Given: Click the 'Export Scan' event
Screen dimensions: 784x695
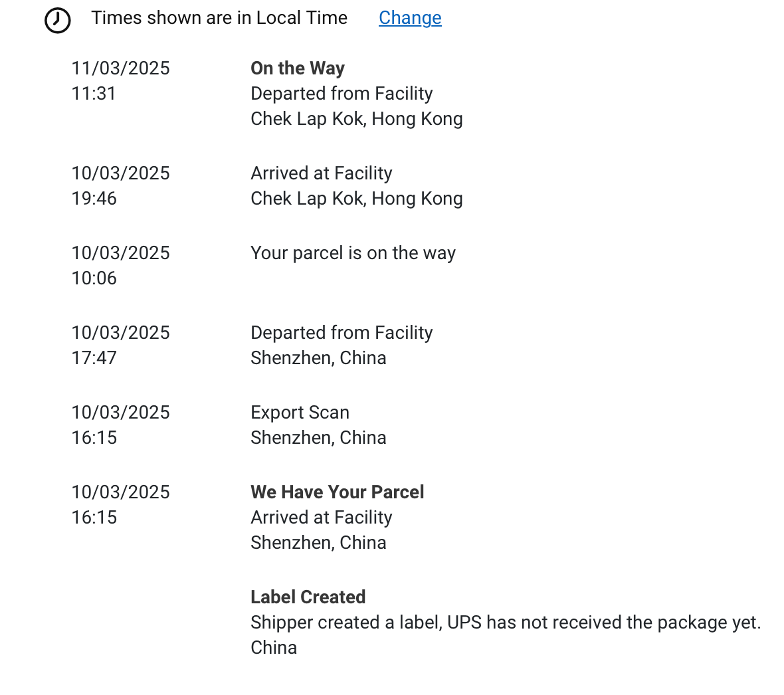Looking at the screenshot, I should (300, 413).
